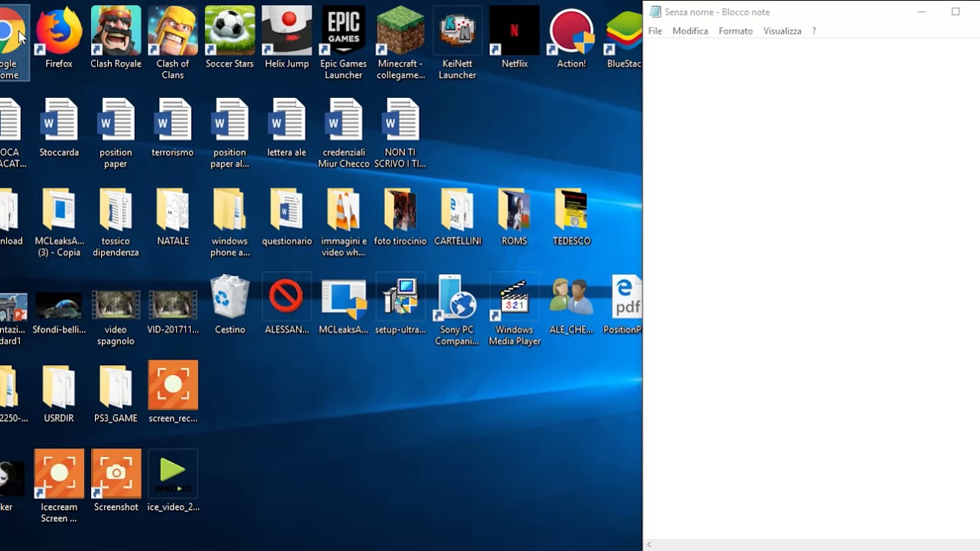
Task: Select the windows phone a... folder
Action: click(230, 222)
